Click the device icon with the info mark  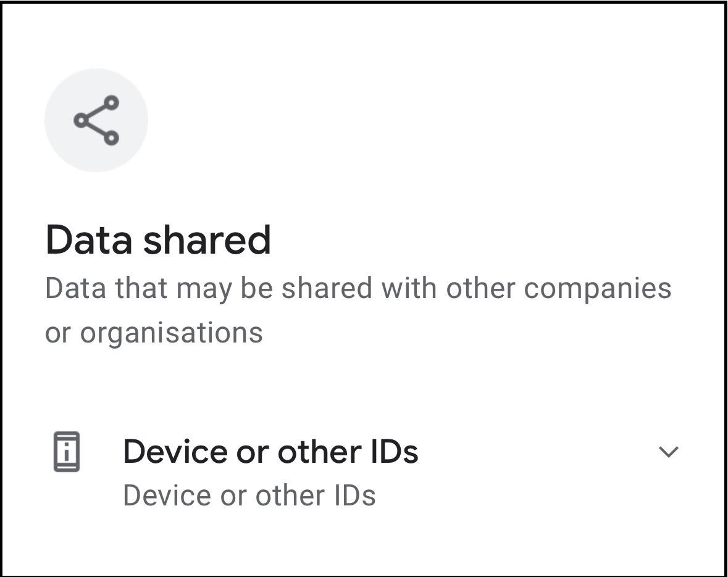coord(67,452)
